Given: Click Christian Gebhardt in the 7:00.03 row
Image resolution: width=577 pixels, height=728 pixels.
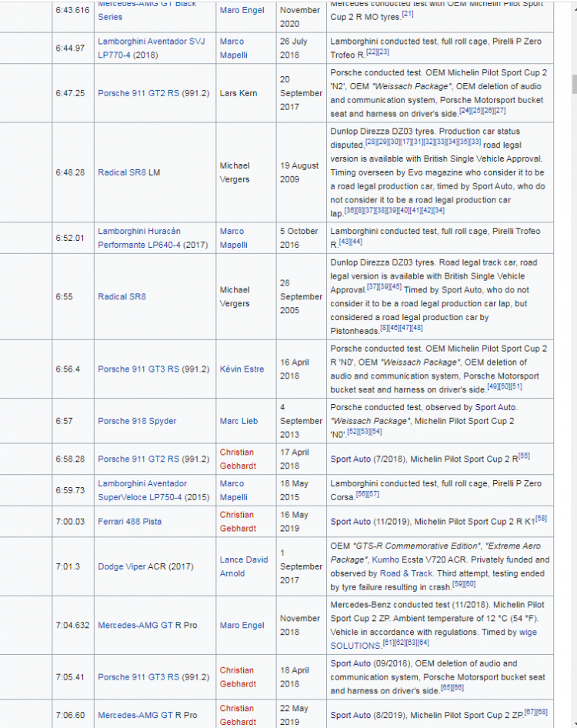Looking at the screenshot, I should [x=238, y=522].
